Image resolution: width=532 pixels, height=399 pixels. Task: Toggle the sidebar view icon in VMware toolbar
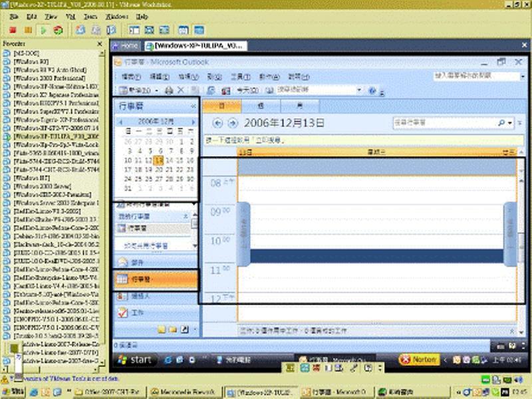click(134, 30)
